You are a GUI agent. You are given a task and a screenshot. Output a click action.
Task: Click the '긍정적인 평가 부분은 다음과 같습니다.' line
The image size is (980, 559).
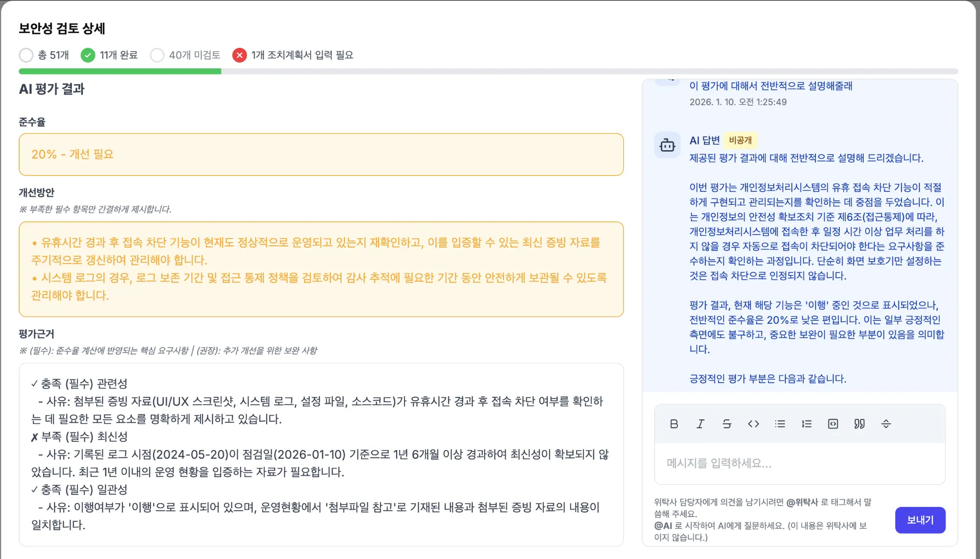(768, 379)
